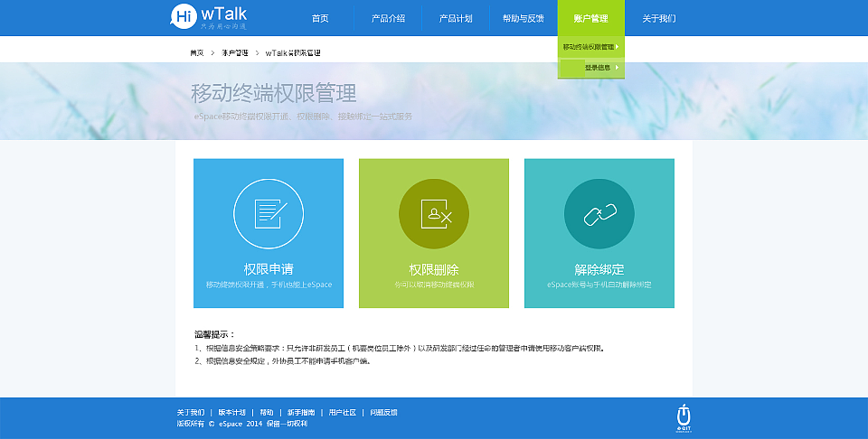868x439 pixels.
Task: Click the eGIT mouse icon in footer
Action: (x=684, y=417)
